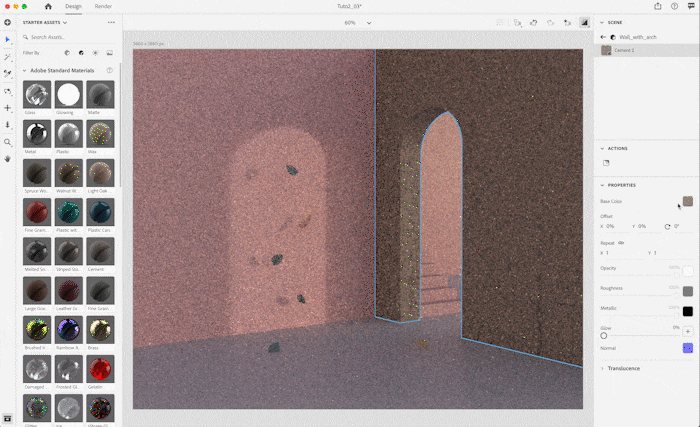
Task: Click the Search Assets field
Action: coord(70,37)
